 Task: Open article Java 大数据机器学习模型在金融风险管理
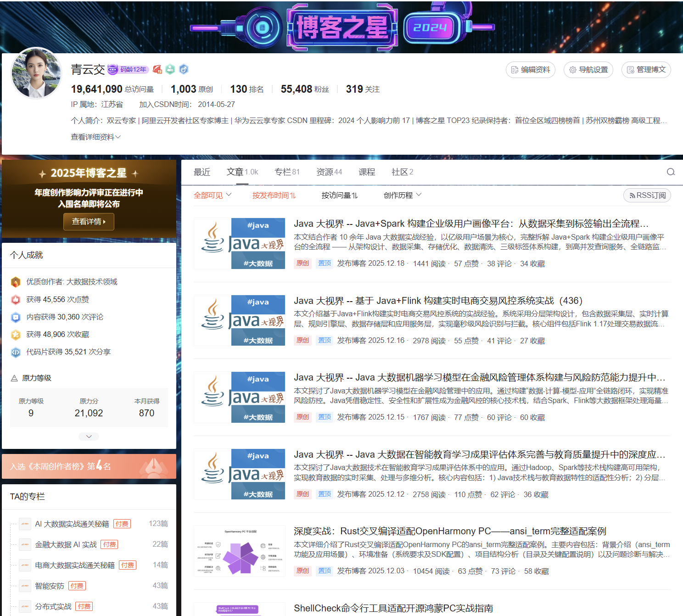coord(480,377)
